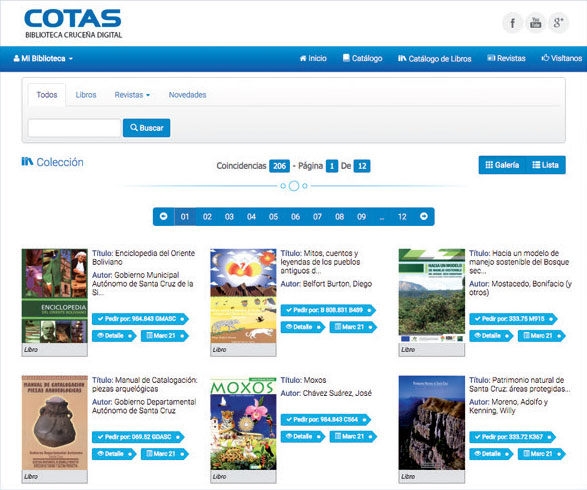The width and height of the screenshot is (587, 490).
Task: Click Pedir por 984.843 C564 tag
Action: pyautogui.click(x=326, y=420)
